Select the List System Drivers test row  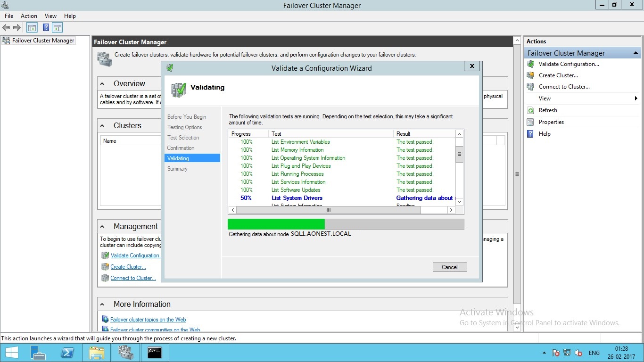point(342,198)
